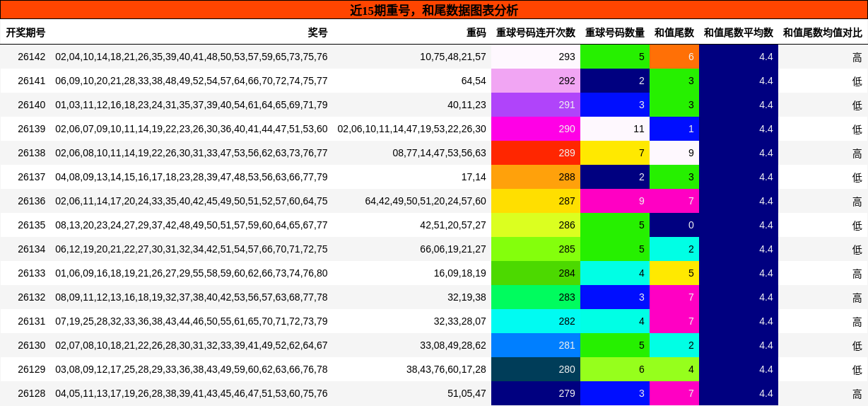
Task: Click the magenta cell showing 290
Action: pyautogui.click(x=536, y=129)
